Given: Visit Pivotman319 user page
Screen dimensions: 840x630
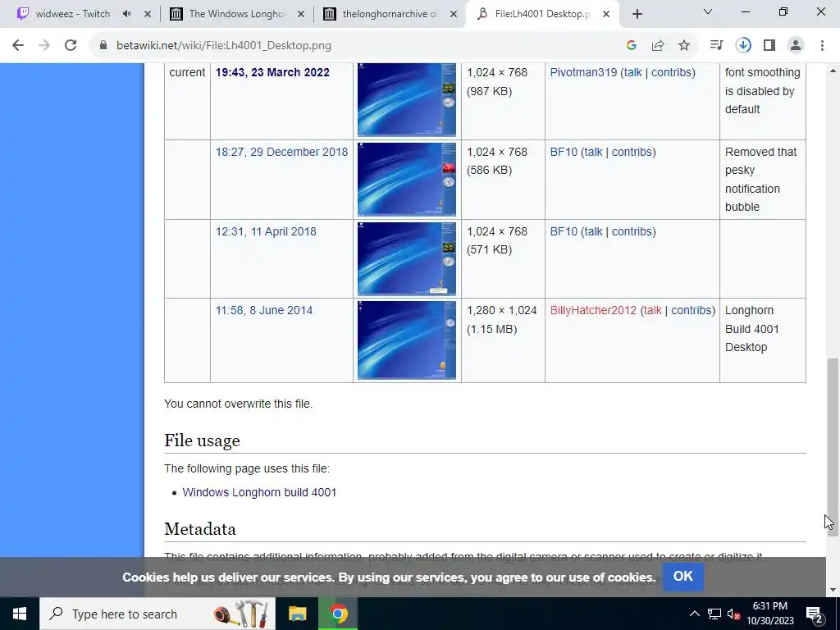Looking at the screenshot, I should point(583,72).
